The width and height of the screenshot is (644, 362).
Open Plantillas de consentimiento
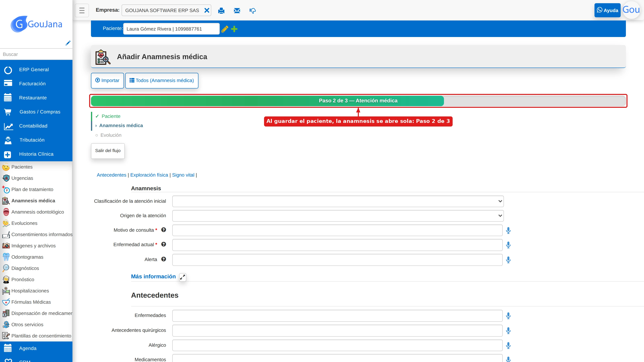pyautogui.click(x=36, y=336)
